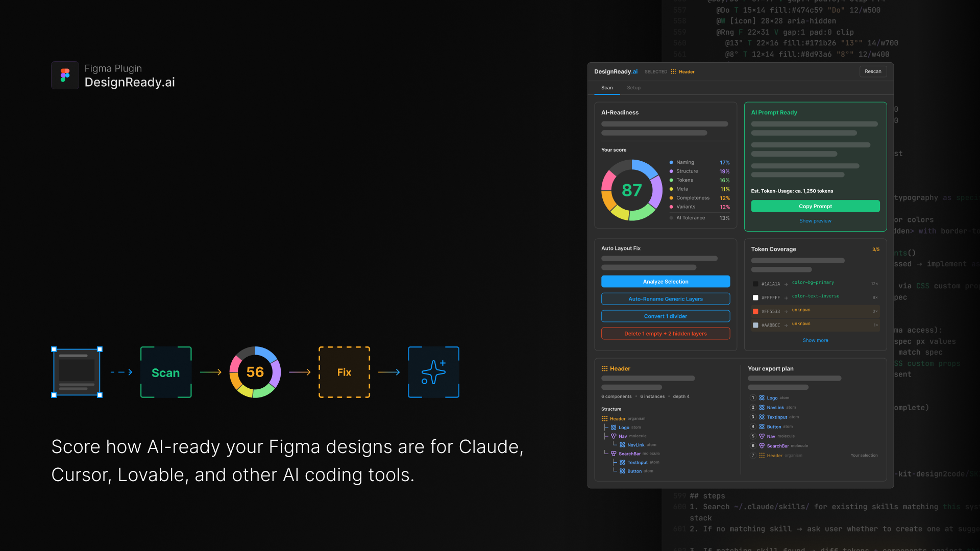Image resolution: width=980 pixels, height=551 pixels.
Task: Click the TextInput atom icon in export plan
Action: coord(762,417)
